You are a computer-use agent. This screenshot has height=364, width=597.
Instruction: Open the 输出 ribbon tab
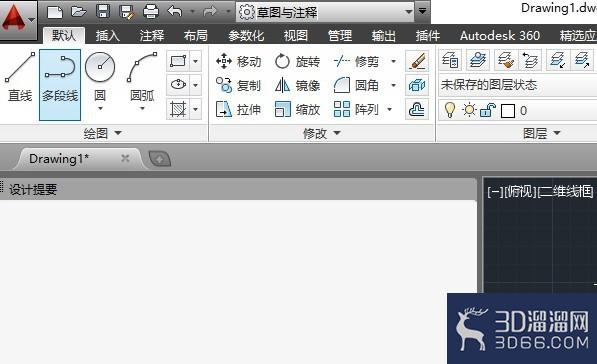pyautogui.click(x=383, y=35)
